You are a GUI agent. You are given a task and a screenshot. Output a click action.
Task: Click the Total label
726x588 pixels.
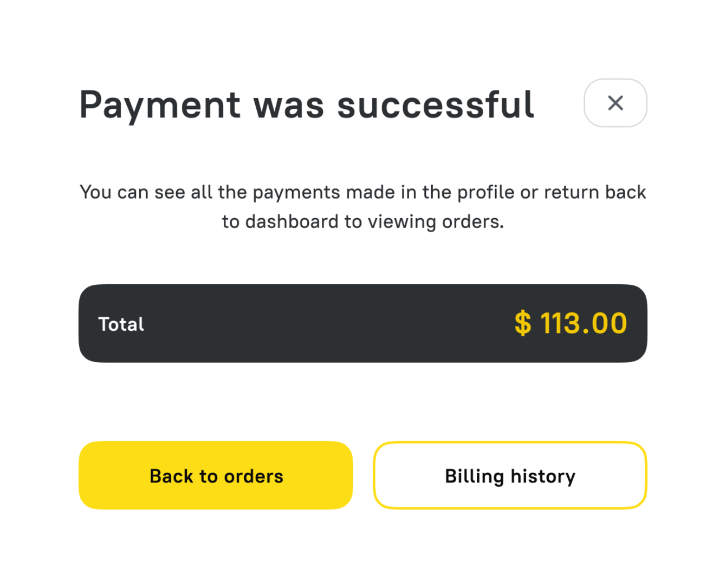point(121,324)
